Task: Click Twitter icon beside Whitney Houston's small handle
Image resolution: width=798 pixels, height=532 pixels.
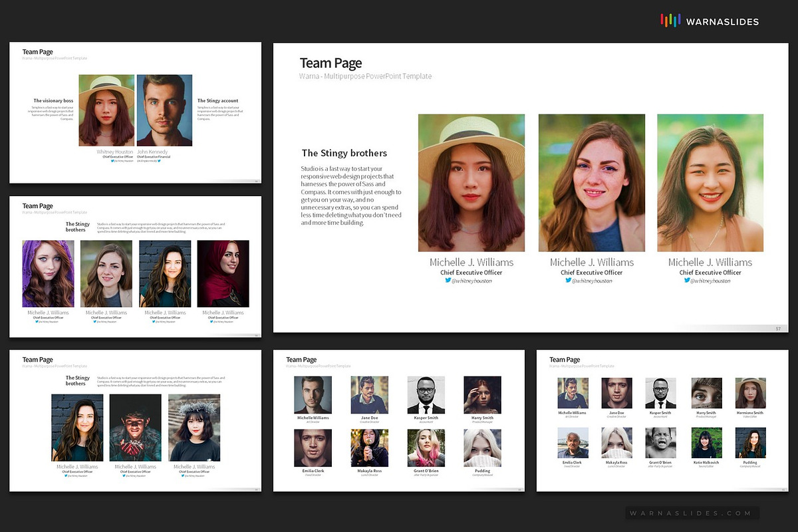Action: tap(112, 160)
